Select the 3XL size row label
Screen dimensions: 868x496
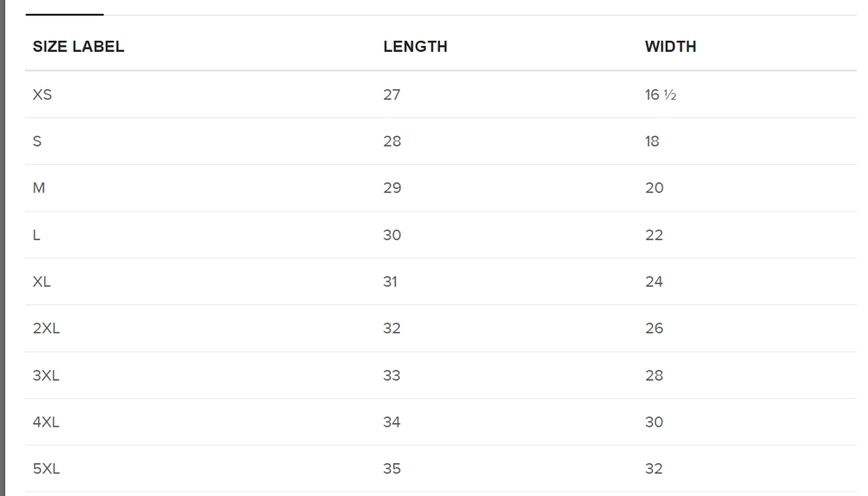pos(46,375)
